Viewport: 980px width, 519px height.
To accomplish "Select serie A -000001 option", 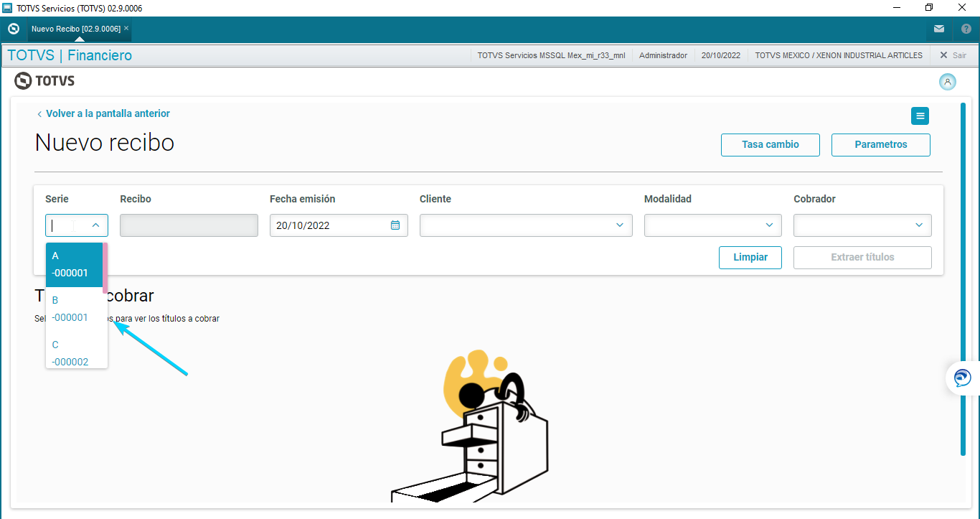I will [x=75, y=265].
